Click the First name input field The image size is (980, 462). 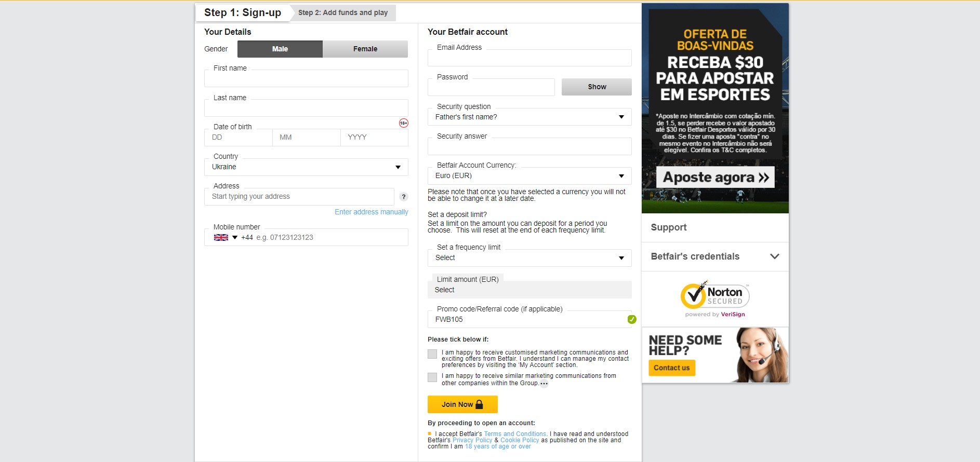click(x=306, y=78)
